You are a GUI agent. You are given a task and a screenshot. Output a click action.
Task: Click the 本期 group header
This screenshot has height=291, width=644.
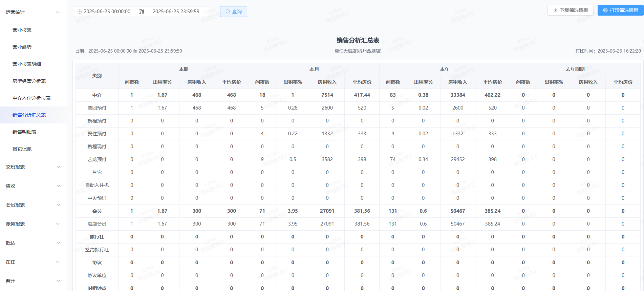pyautogui.click(x=184, y=69)
